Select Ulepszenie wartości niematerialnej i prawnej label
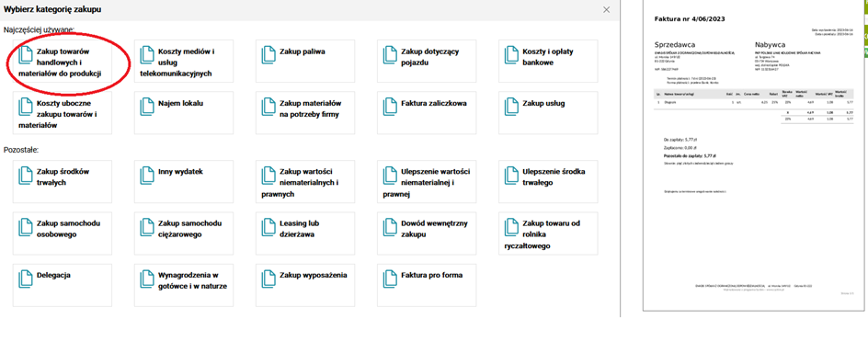The image size is (868, 353). (427, 183)
